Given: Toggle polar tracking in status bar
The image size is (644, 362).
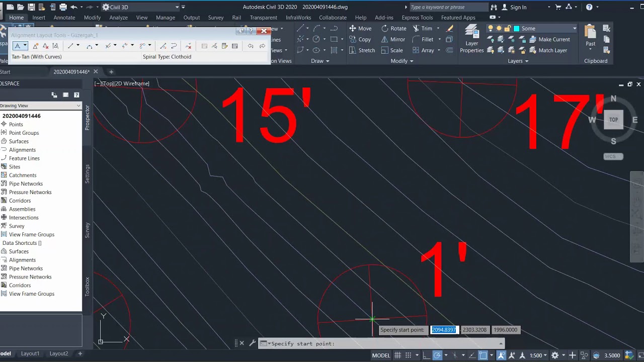Looking at the screenshot, I should tap(437, 355).
